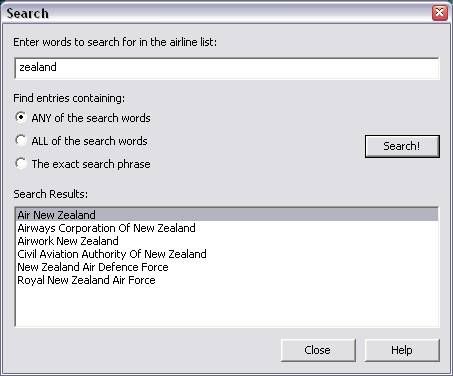Click the Search! button

[x=402, y=146]
